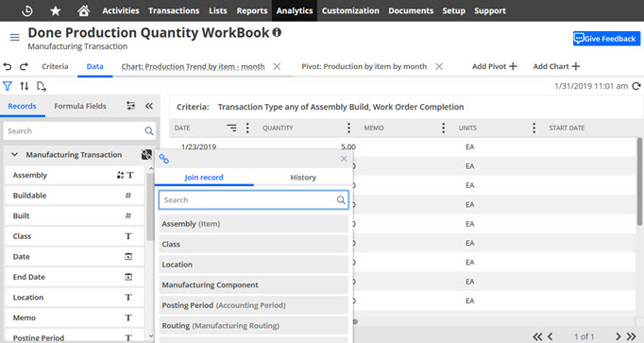Click the Redo arrow
Viewport: 644px width, 343px height.
coord(24,66)
